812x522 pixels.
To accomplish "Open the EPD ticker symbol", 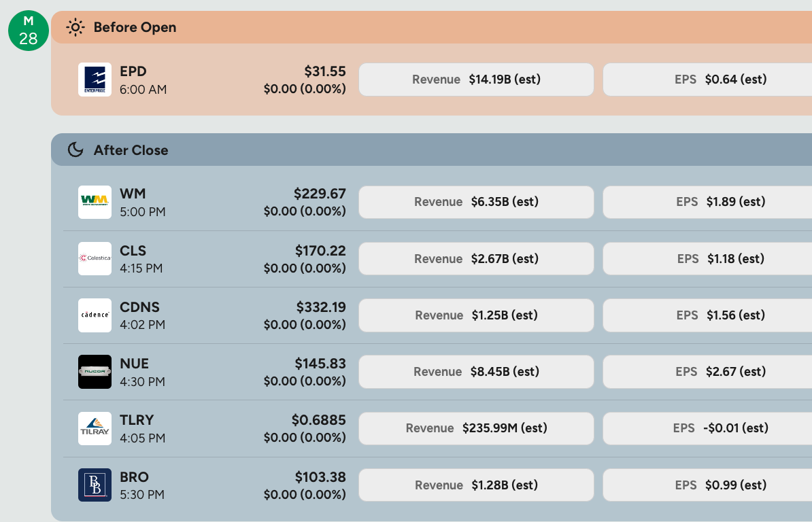I will point(133,71).
